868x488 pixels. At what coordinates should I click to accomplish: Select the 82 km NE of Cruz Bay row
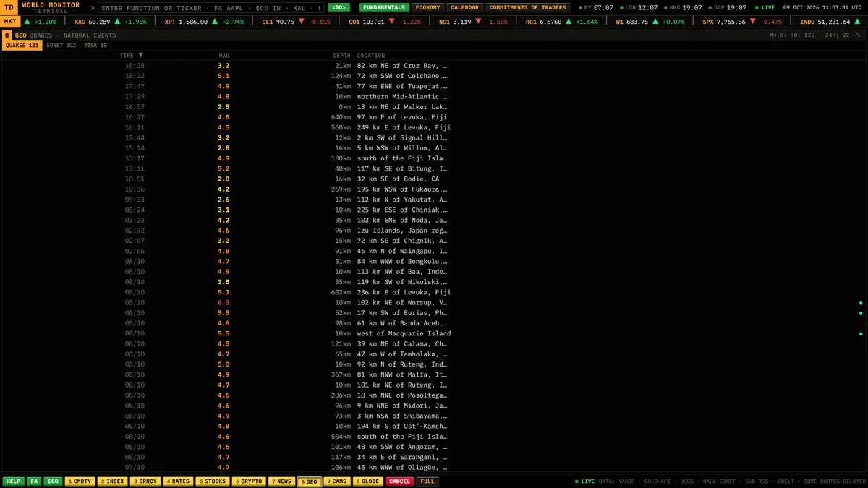[434, 66]
